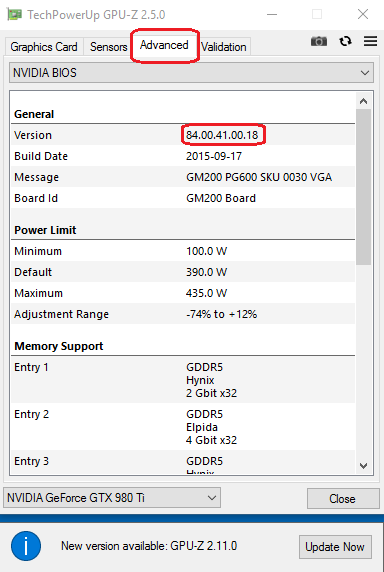Click the Memory Support section header

coord(59,346)
